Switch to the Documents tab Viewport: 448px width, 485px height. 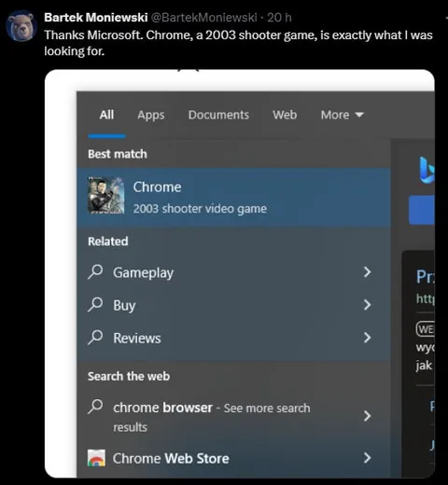[x=218, y=115]
